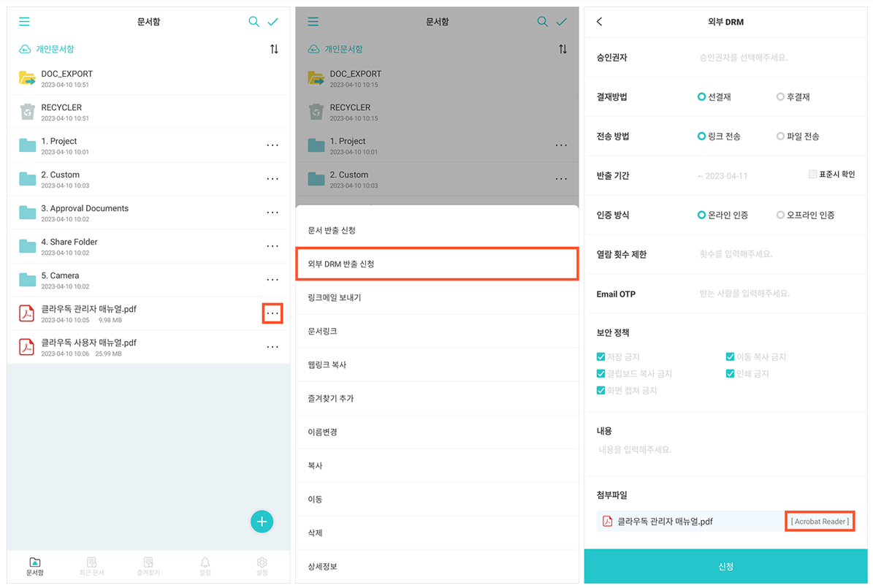Switch to the 알림 bottom tab
Screen dimensions: 873x588
[x=205, y=566]
